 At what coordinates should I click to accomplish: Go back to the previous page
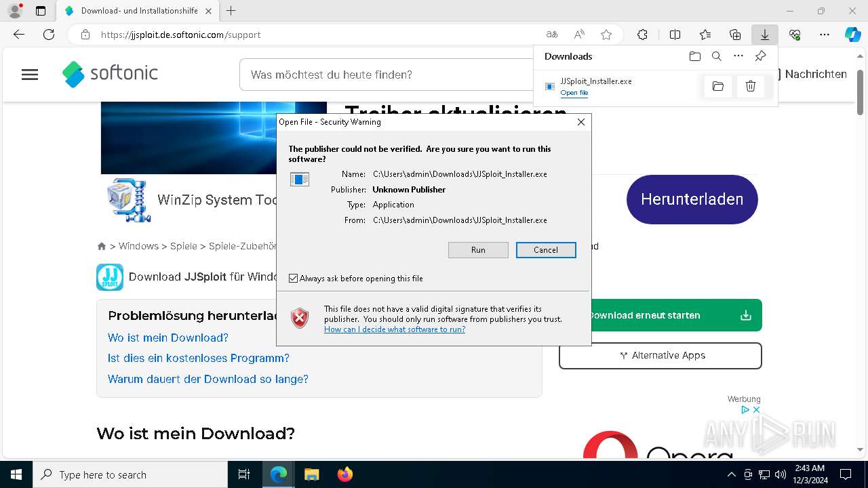point(19,35)
